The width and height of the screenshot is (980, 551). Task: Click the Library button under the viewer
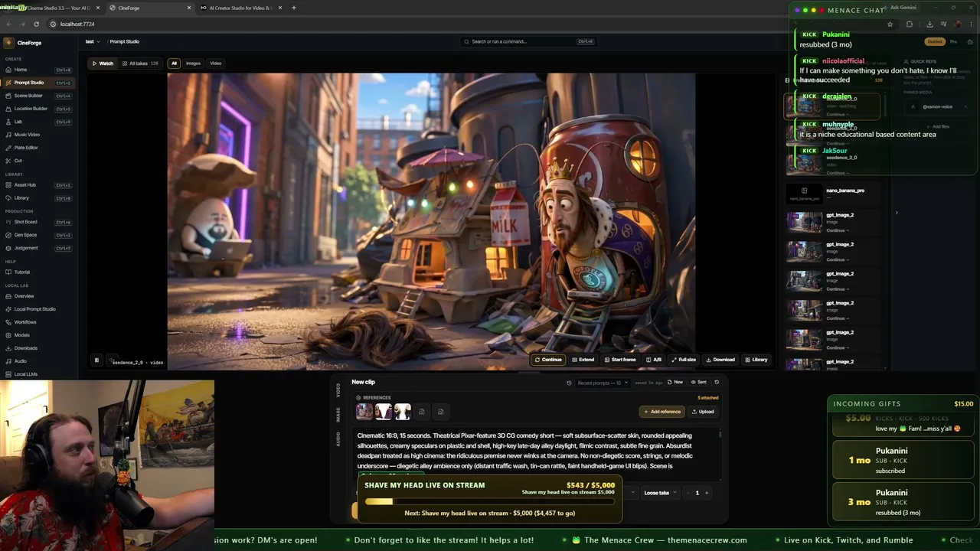[756, 360]
